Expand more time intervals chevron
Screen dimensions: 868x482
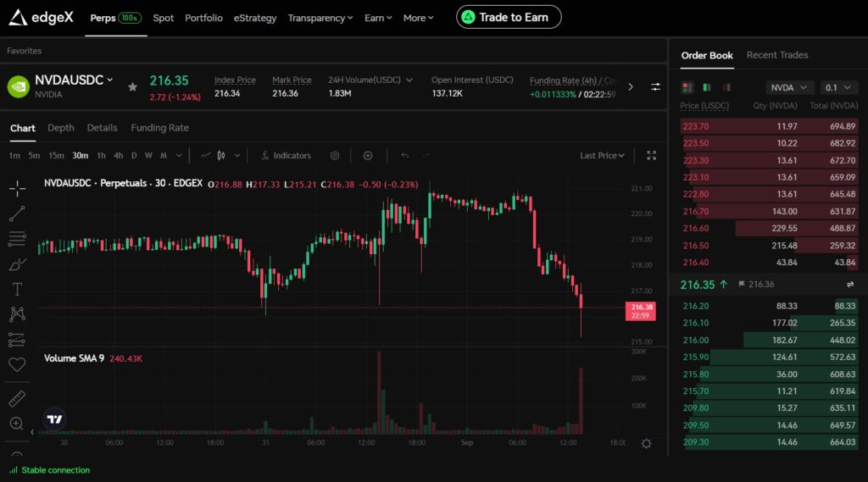point(179,156)
